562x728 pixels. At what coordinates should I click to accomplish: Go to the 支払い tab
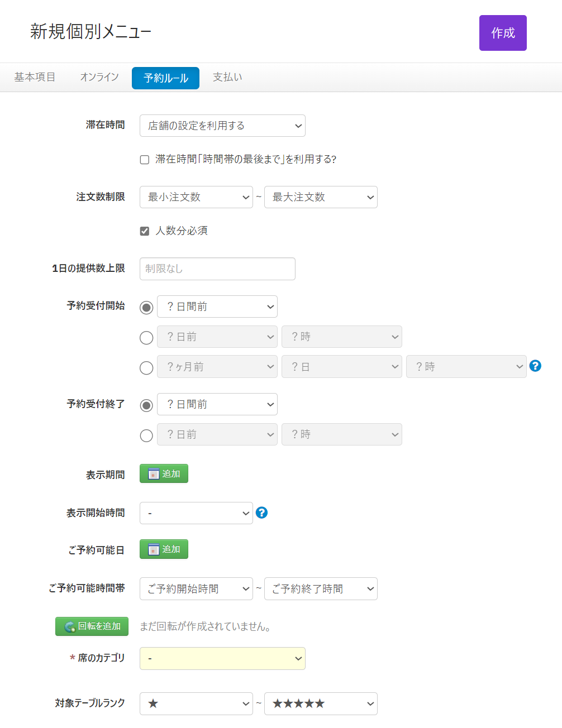(227, 77)
